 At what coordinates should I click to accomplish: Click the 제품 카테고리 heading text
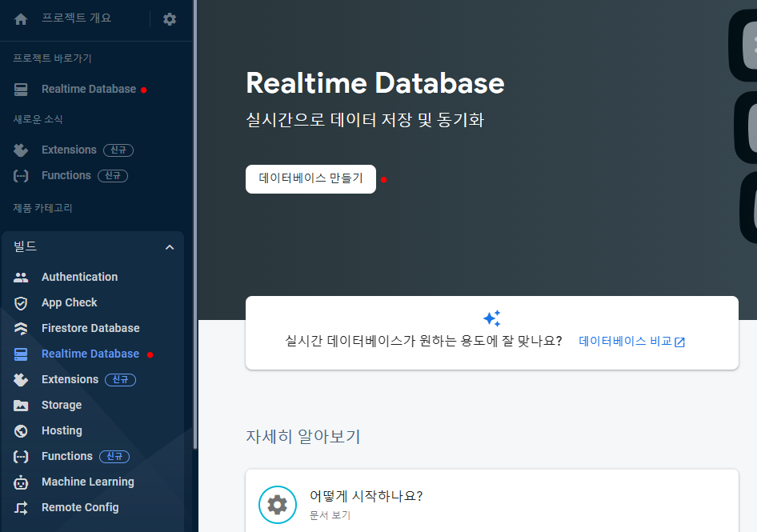42,208
